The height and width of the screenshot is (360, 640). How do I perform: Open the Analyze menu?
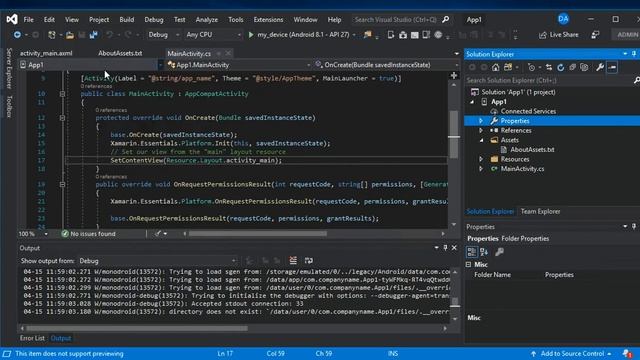207,20
